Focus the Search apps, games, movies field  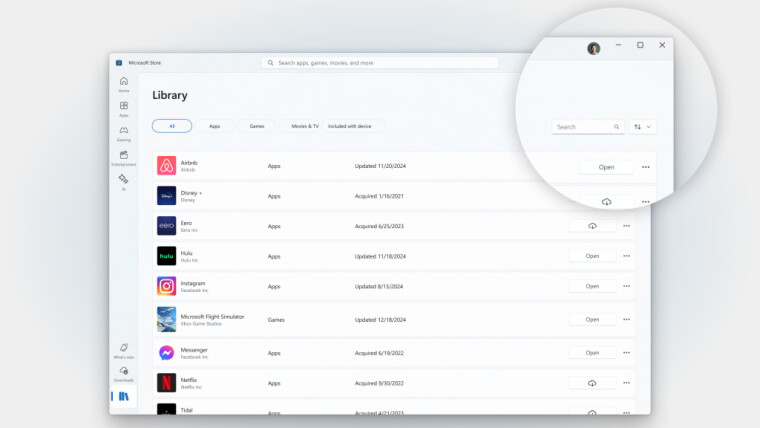click(380, 63)
